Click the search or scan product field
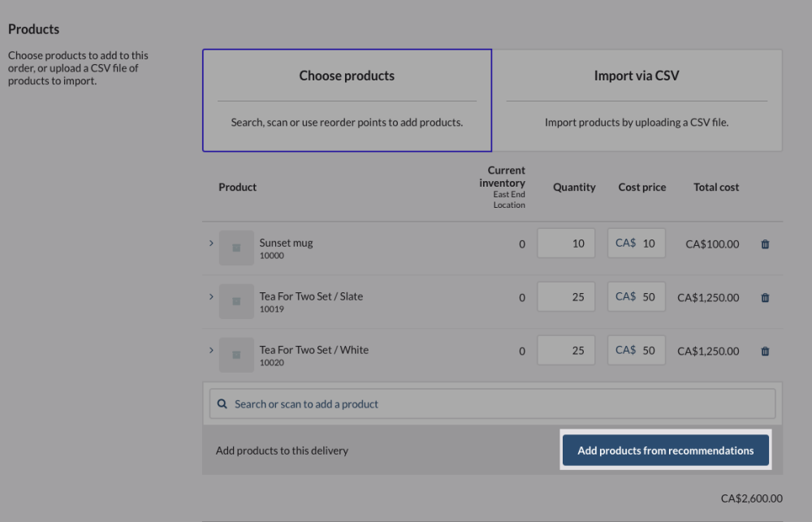This screenshot has height=522, width=812. pos(493,403)
